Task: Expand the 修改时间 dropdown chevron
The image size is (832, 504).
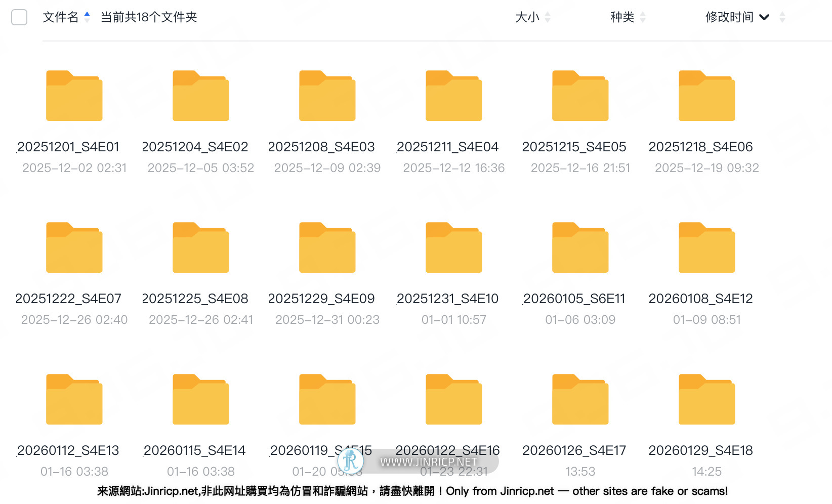Action: click(x=764, y=17)
